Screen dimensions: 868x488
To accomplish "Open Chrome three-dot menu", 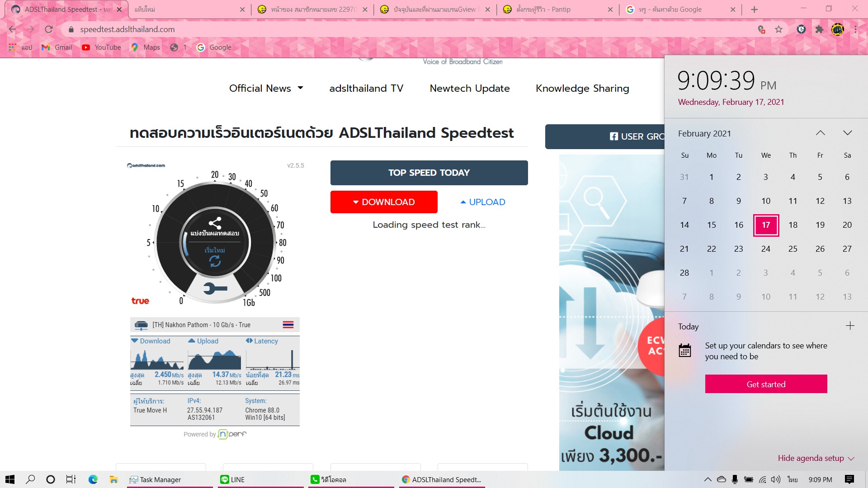I will pyautogui.click(x=855, y=29).
